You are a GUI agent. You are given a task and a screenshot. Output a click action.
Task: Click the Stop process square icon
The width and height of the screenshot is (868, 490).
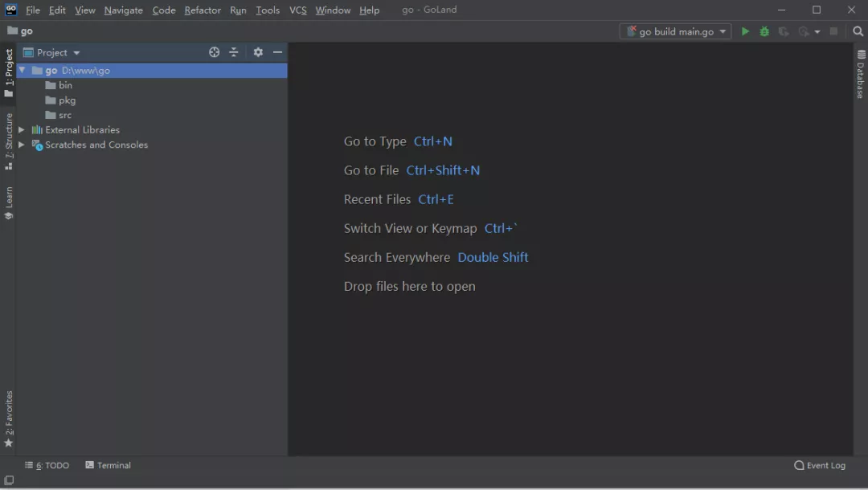[x=833, y=31]
